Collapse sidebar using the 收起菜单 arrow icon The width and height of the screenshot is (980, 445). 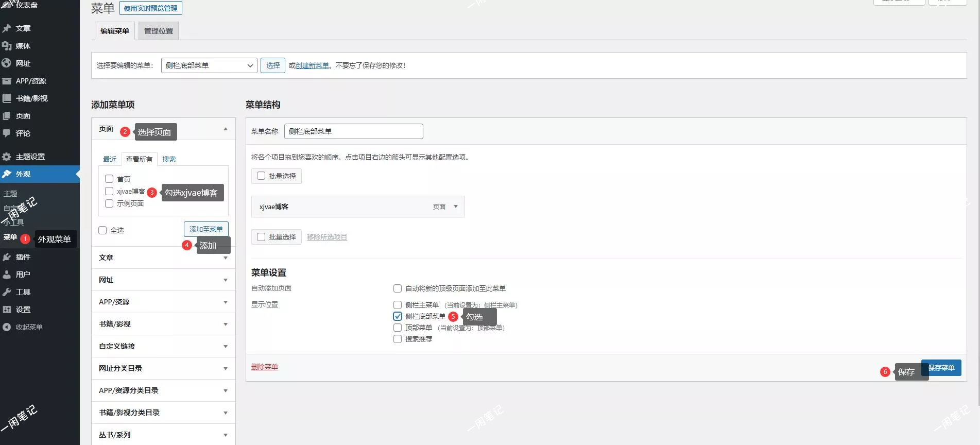click(7, 327)
